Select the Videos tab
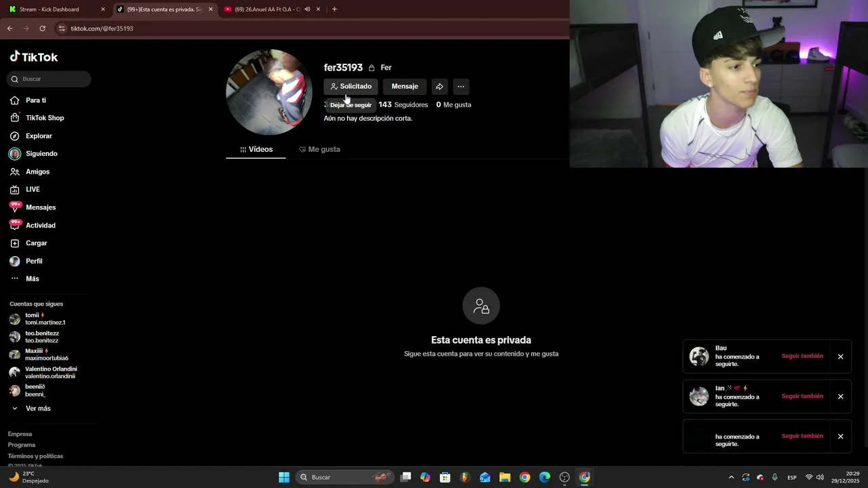Screen dimensions: 868x488 (256, 150)
